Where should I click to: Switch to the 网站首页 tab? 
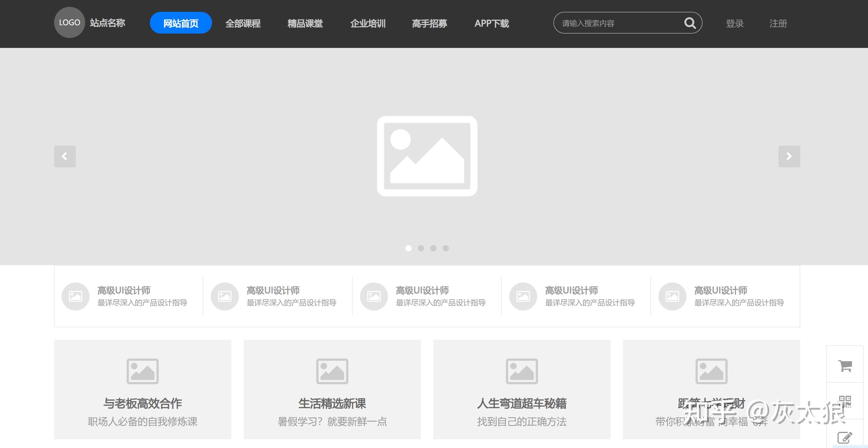pyautogui.click(x=181, y=23)
